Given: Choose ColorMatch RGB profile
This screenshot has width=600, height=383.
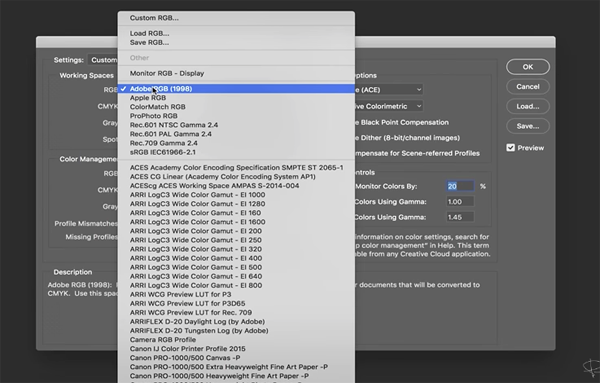Looking at the screenshot, I should coord(236,107).
